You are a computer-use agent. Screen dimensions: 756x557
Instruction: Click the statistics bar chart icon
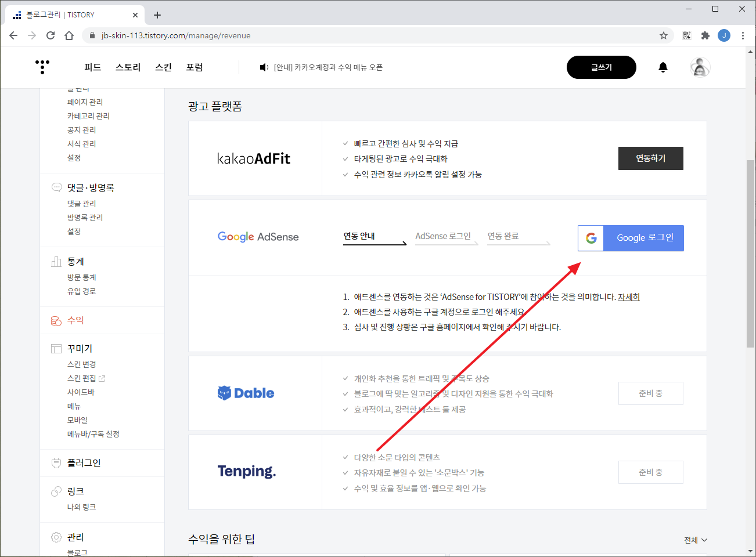[x=56, y=261]
